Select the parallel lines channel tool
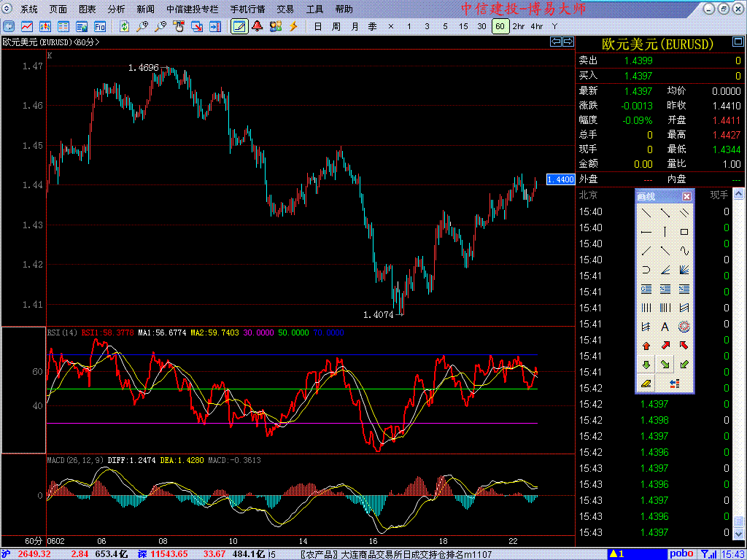747x560 pixels. tap(684, 213)
